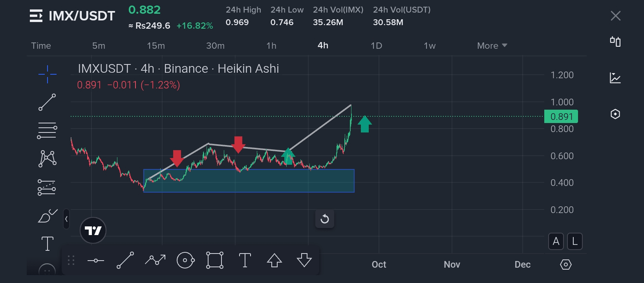Switch to the 1D timeframe tab
Viewport: 644px width, 283px height.
point(376,46)
